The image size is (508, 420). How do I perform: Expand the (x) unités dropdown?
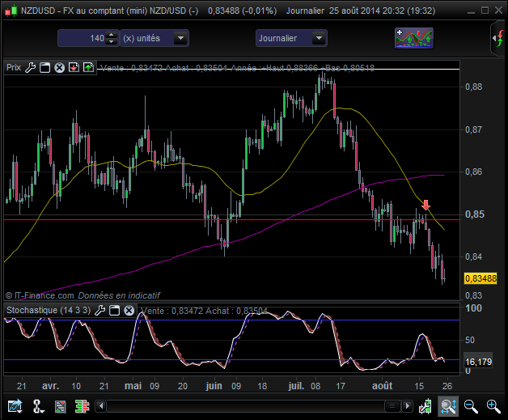pos(180,38)
